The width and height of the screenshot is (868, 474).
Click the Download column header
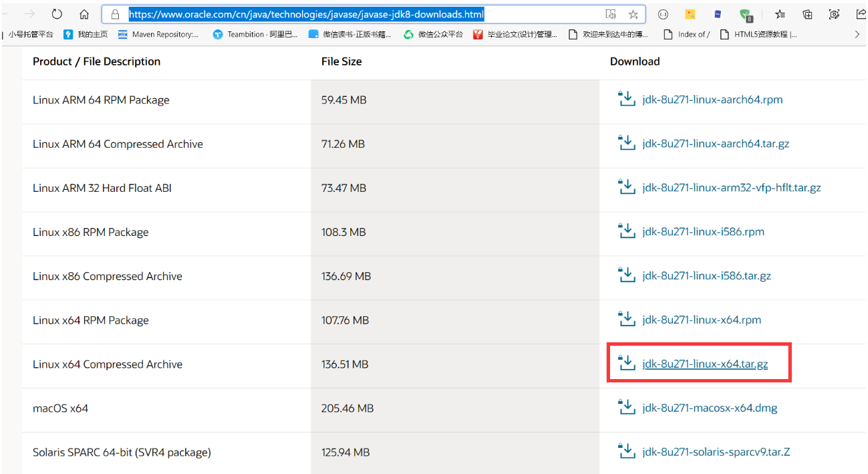coord(635,62)
